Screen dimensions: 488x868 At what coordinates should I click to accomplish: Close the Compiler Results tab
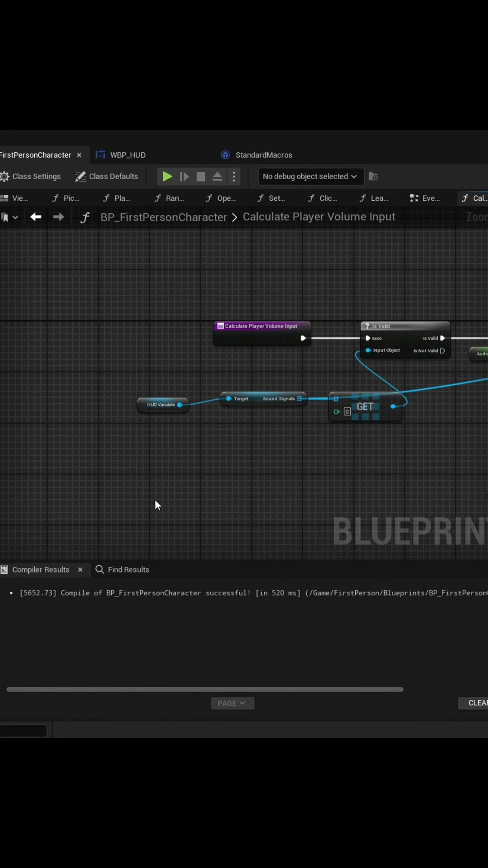[80, 570]
